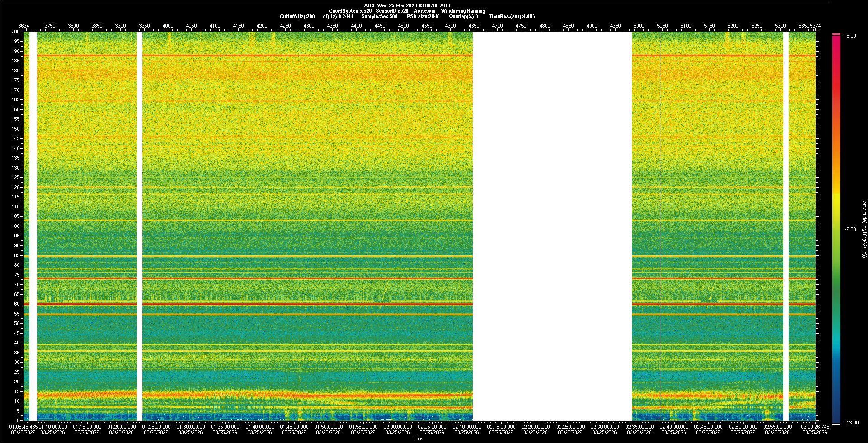Click the large white data gap near 02:20:00
This screenshot has height=443, width=868.
552,226
